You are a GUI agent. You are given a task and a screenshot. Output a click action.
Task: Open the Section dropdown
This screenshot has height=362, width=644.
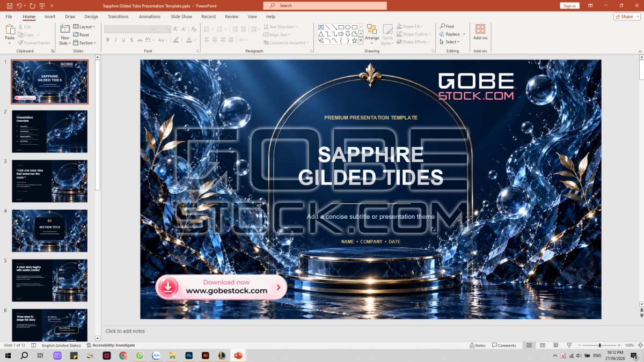click(x=85, y=43)
